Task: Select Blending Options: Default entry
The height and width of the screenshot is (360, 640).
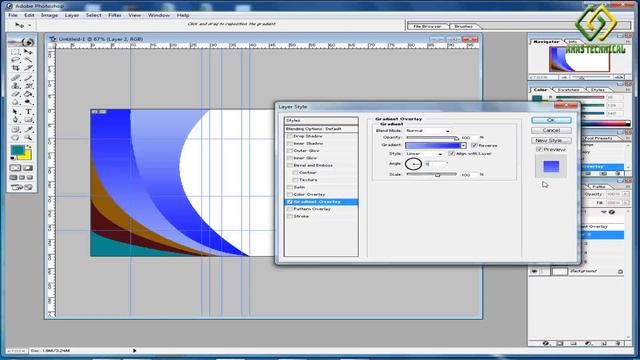Action: pyautogui.click(x=321, y=129)
